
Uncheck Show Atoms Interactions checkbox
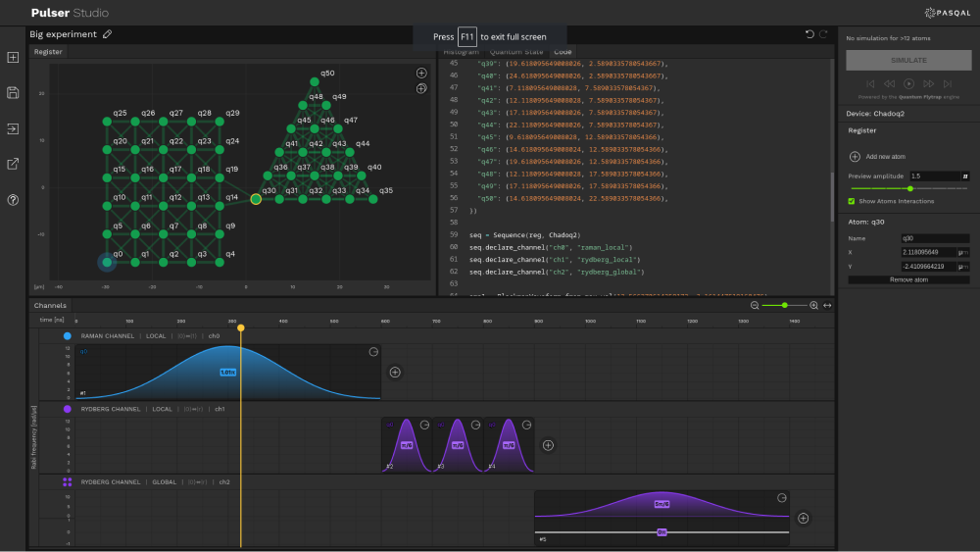click(852, 201)
